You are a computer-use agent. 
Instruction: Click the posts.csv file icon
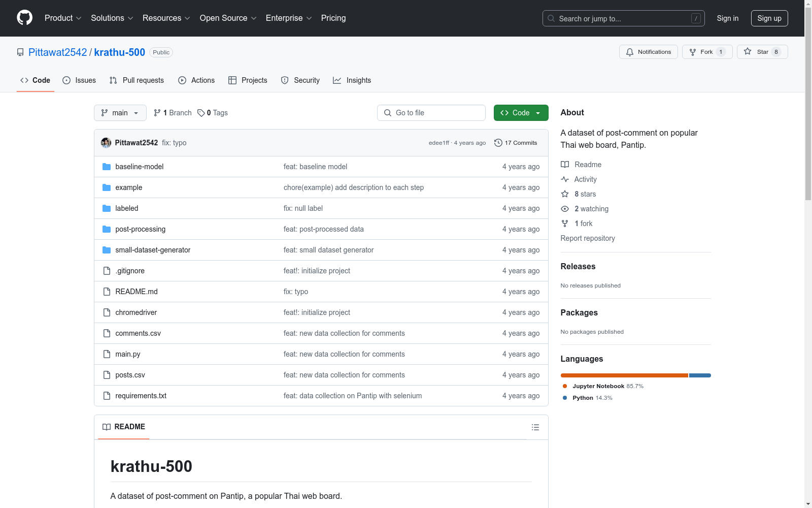(107, 375)
